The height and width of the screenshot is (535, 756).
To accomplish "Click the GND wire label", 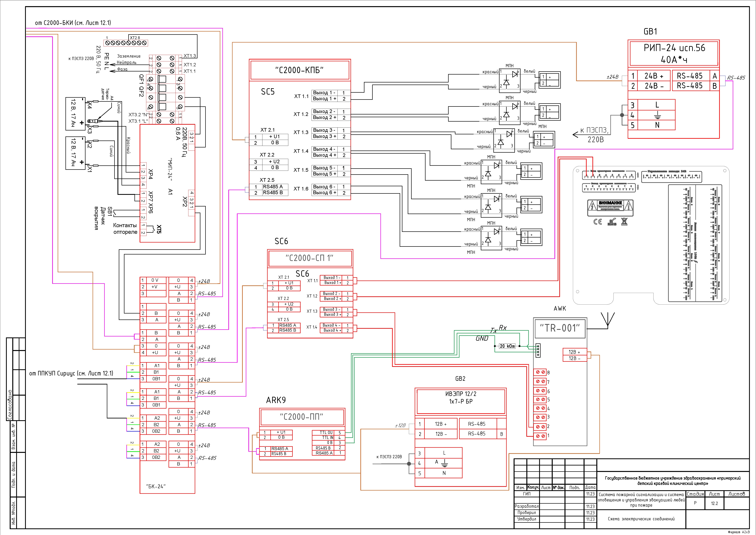I will tap(482, 338).
